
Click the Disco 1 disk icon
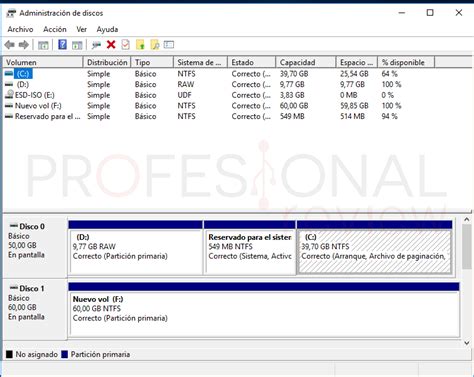(14, 287)
